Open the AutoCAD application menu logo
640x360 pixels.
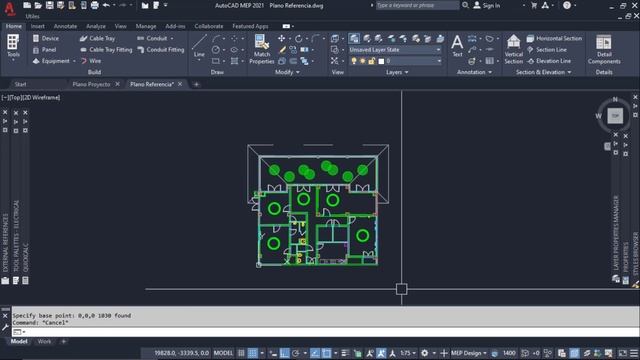coord(9,9)
